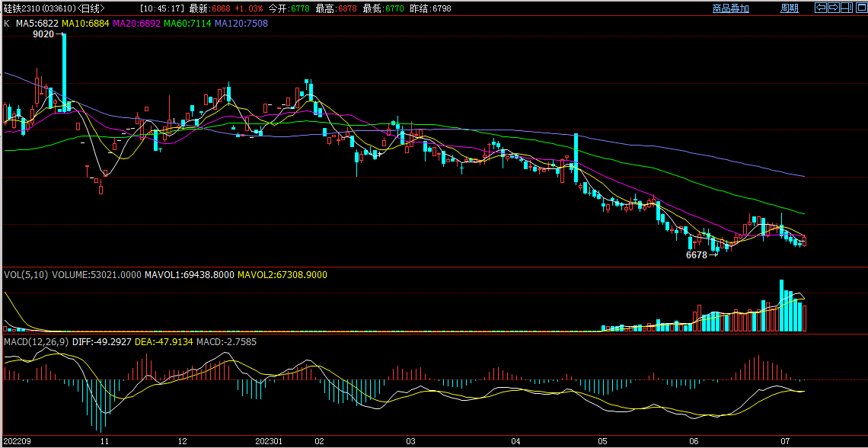The height and width of the screenshot is (448, 868).
Task: Click the DIFF:-49.2927 value
Action: click(x=102, y=341)
